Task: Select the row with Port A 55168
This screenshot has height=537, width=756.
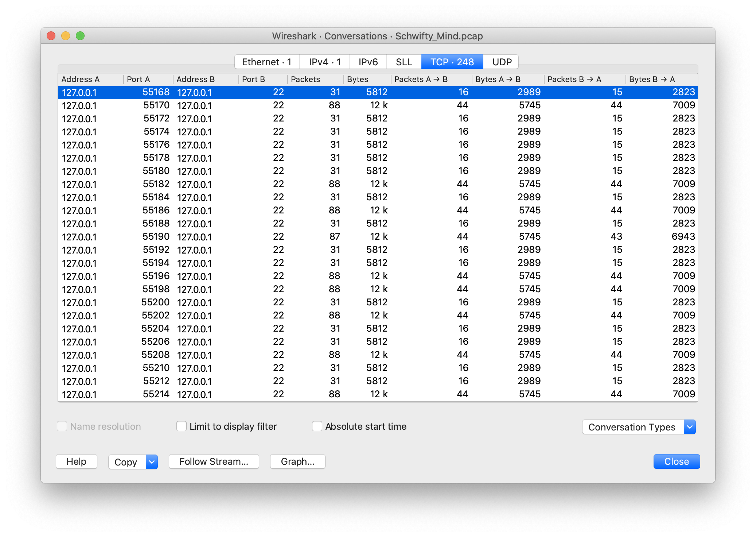Action: 378,92
